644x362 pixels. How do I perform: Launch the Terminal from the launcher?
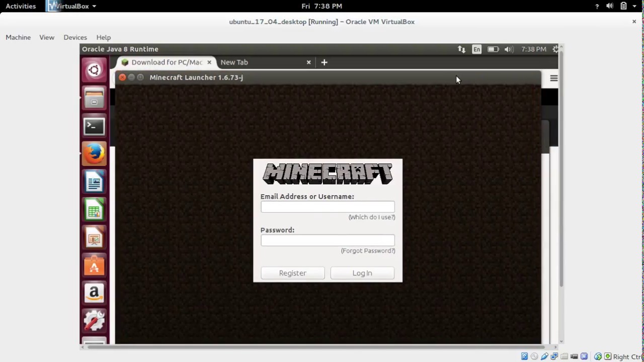click(x=94, y=126)
